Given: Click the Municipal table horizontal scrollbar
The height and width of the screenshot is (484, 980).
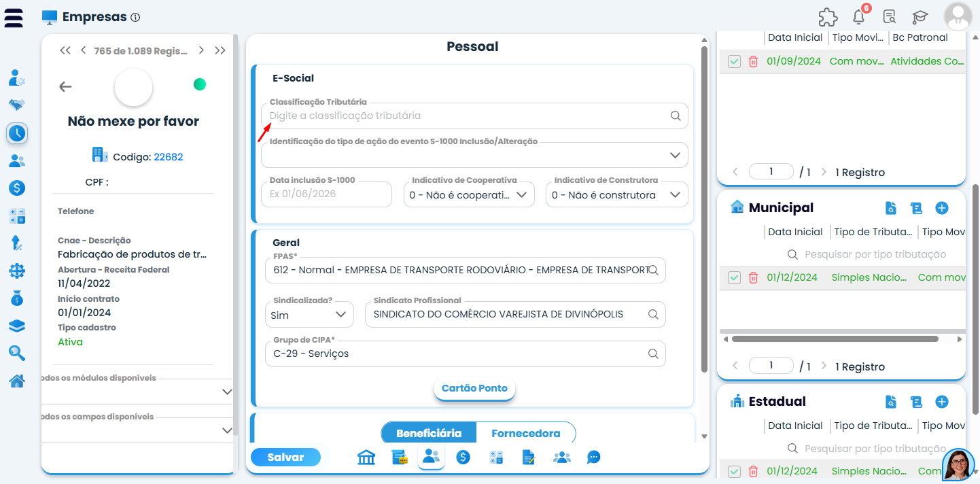Looking at the screenshot, I should [x=835, y=339].
